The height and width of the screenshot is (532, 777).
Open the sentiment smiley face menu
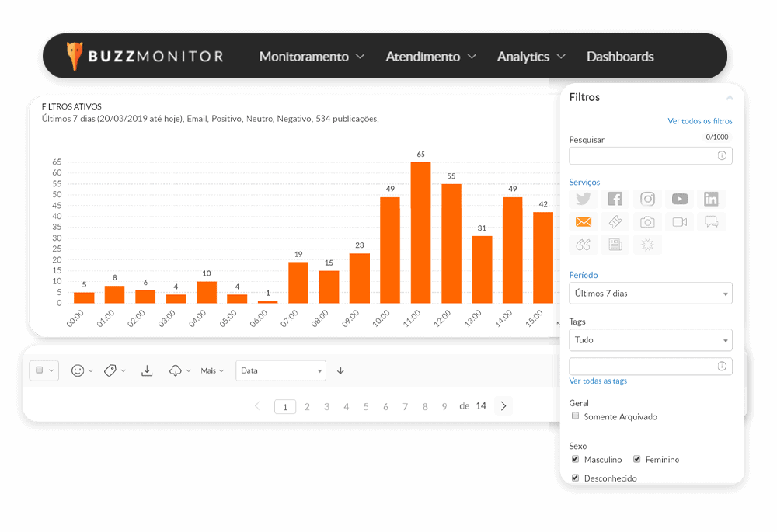pos(82,371)
